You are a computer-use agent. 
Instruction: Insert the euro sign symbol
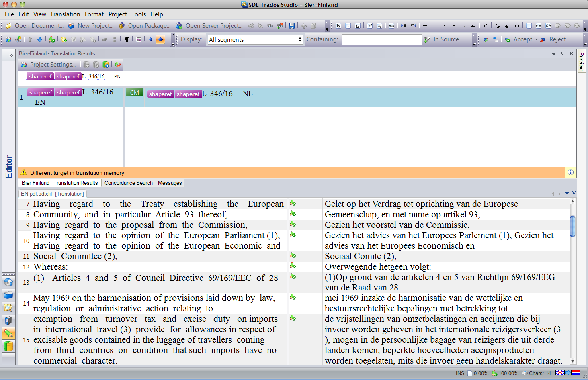point(485,26)
